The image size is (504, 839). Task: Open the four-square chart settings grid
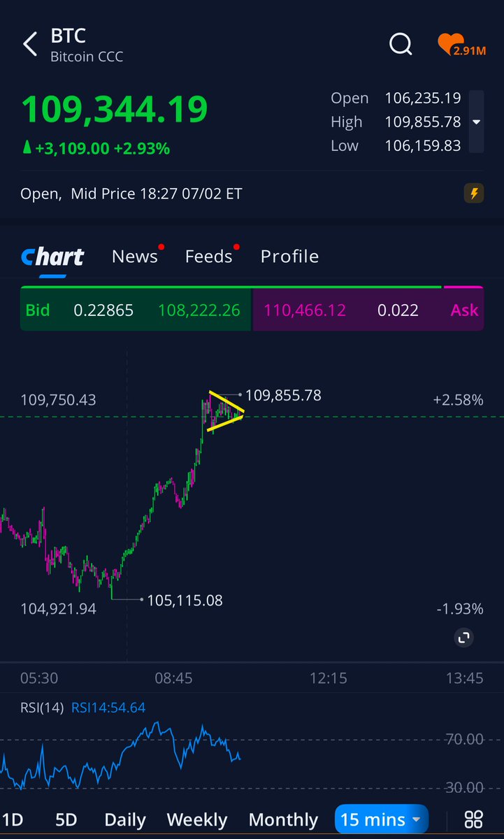tap(474, 819)
